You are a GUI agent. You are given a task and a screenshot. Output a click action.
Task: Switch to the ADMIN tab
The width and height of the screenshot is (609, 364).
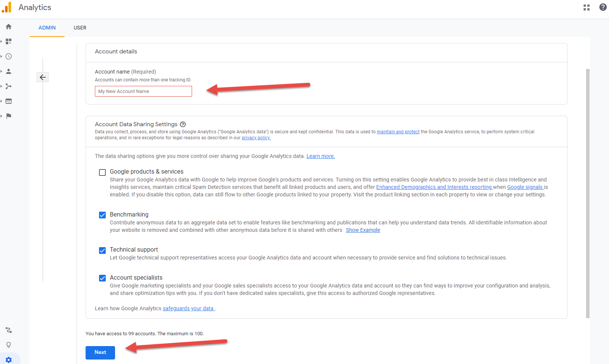point(47,28)
